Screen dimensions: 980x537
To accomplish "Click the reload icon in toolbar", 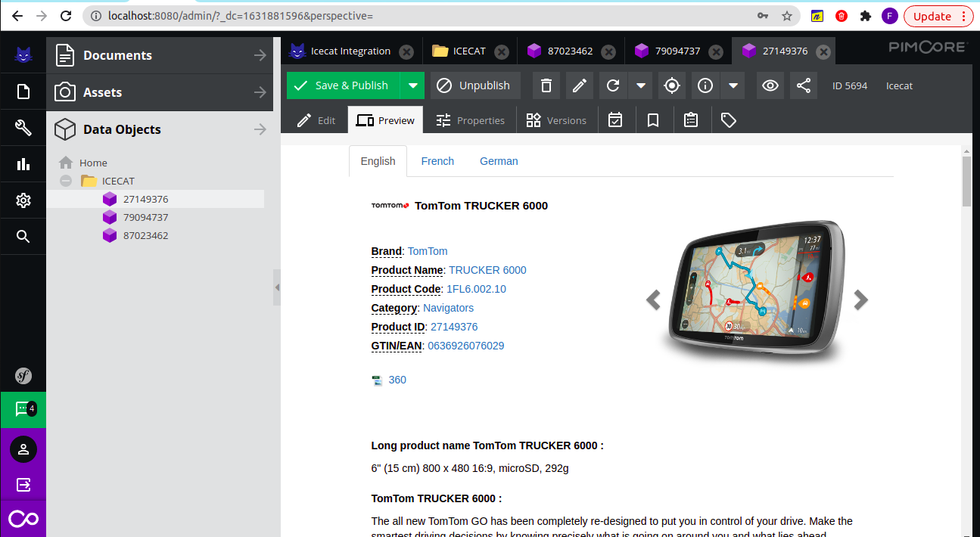I will (613, 85).
